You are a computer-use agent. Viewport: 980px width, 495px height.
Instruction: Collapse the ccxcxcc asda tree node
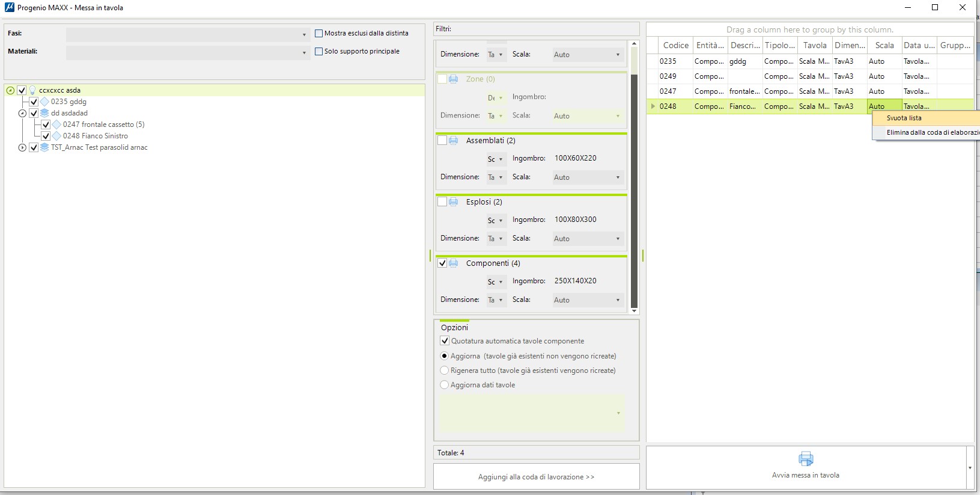point(10,90)
